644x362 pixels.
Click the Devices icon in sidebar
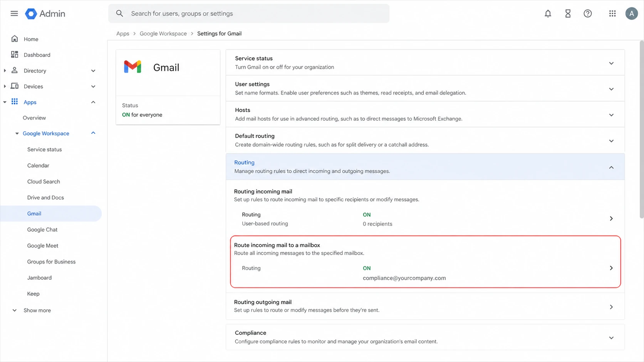click(15, 86)
